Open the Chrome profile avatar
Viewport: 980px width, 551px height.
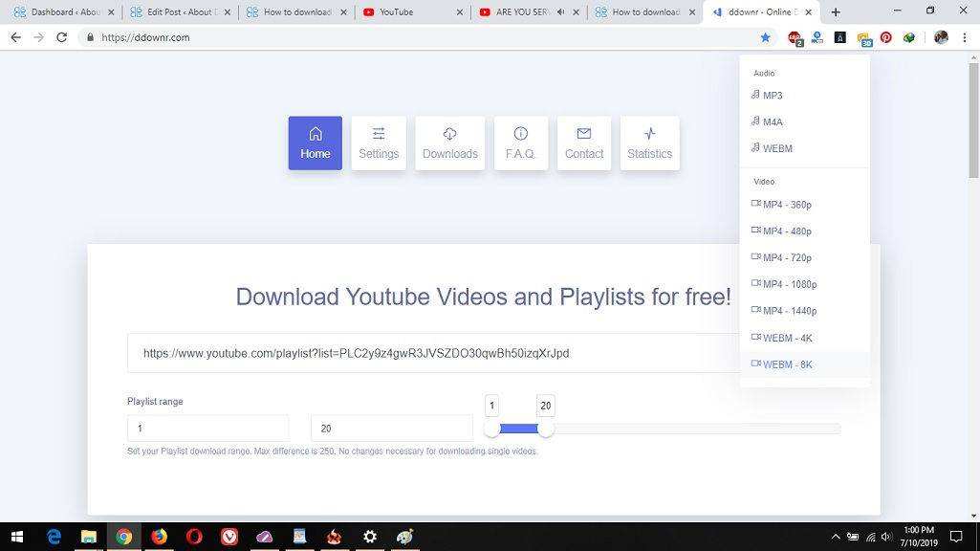point(941,37)
